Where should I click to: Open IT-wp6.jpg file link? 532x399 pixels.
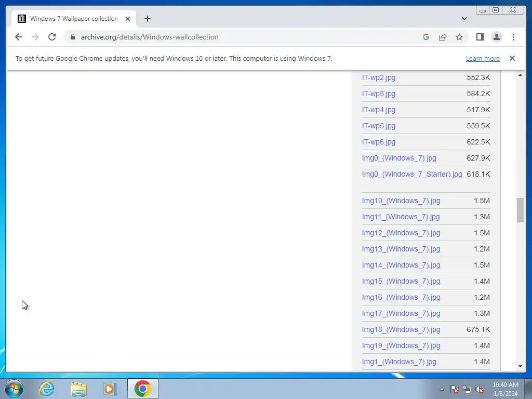pyautogui.click(x=379, y=142)
